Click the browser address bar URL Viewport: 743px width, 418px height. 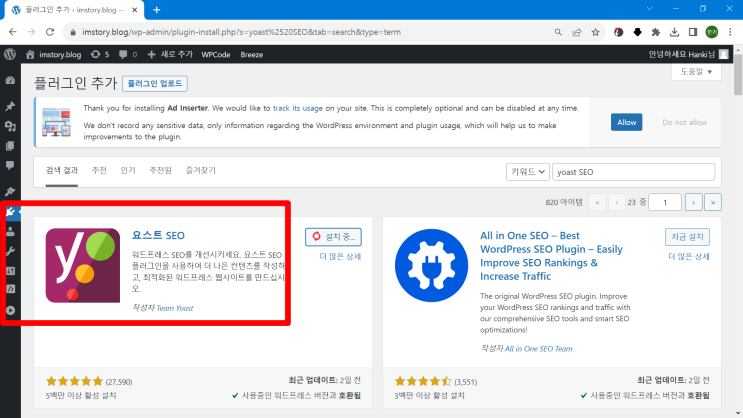point(241,32)
